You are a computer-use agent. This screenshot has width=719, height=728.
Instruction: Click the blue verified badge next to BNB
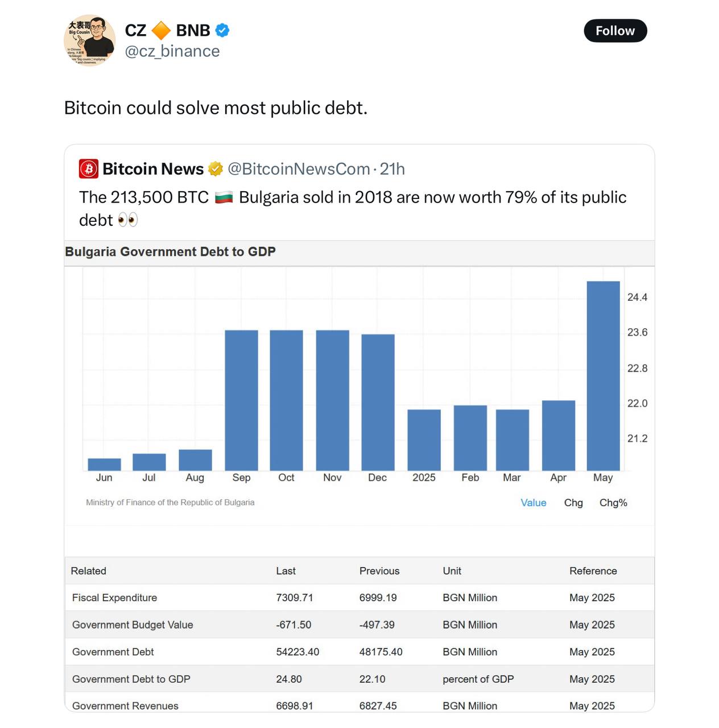click(x=222, y=30)
